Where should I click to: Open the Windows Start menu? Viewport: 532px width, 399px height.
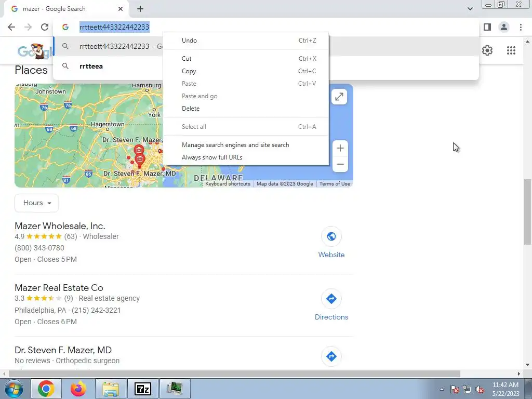tap(14, 389)
